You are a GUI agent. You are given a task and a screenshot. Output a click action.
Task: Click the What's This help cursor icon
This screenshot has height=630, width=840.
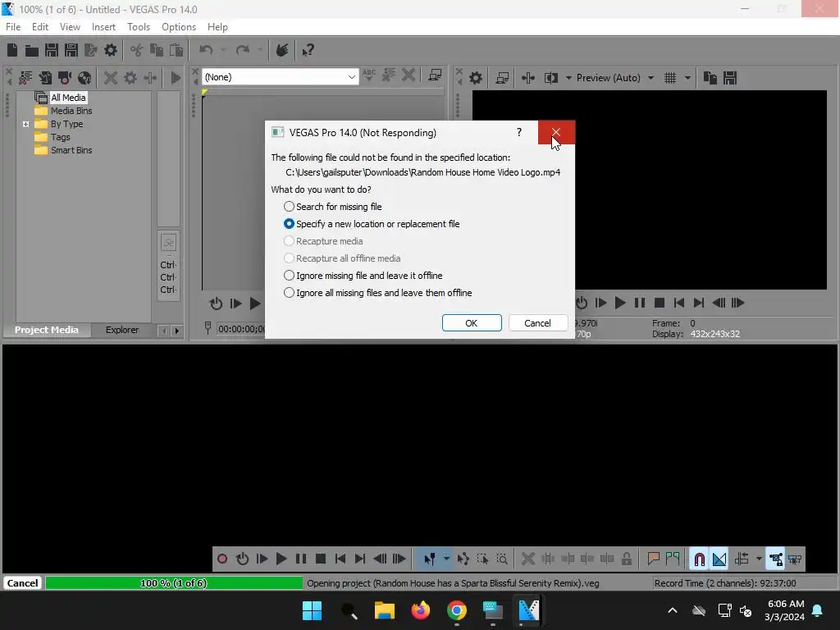tap(308, 50)
